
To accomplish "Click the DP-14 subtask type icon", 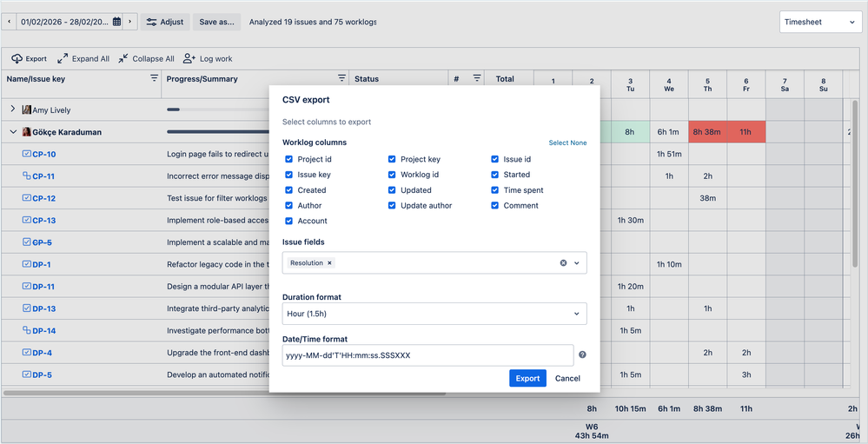I will [x=26, y=330].
